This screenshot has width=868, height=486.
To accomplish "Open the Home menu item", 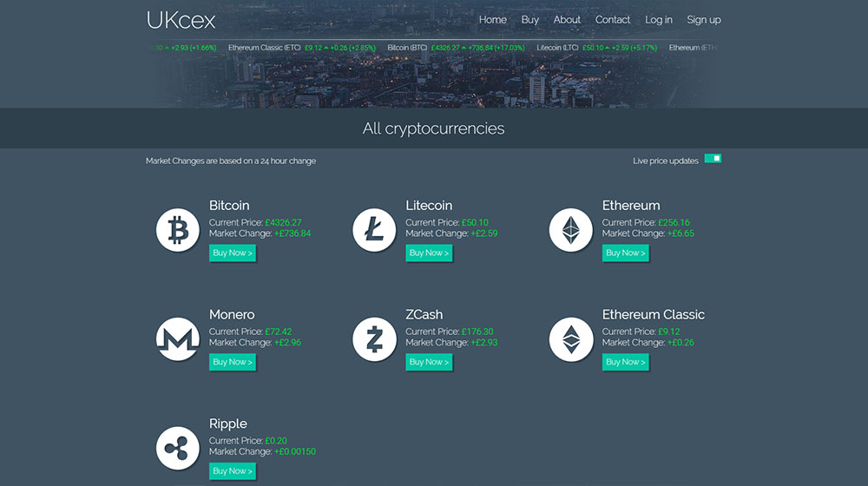I will coord(493,20).
